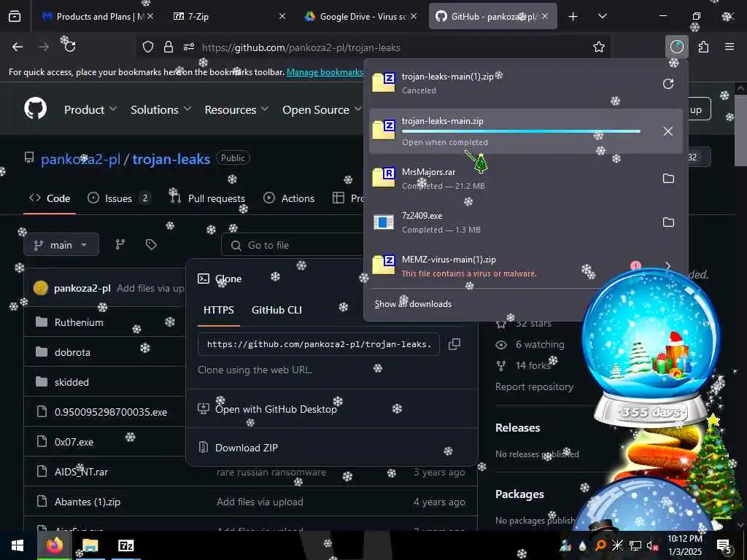Open the Pull requests tab

207,198
